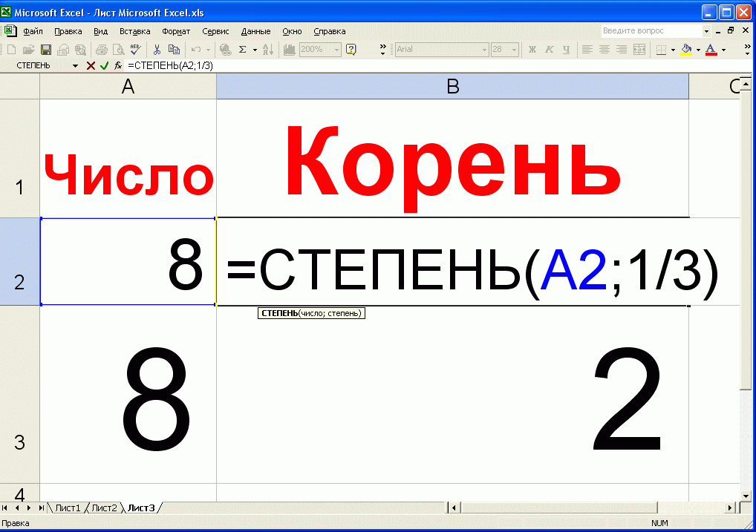Click Merge and Center icon
The width and height of the screenshot is (756, 532).
pyautogui.click(x=639, y=49)
